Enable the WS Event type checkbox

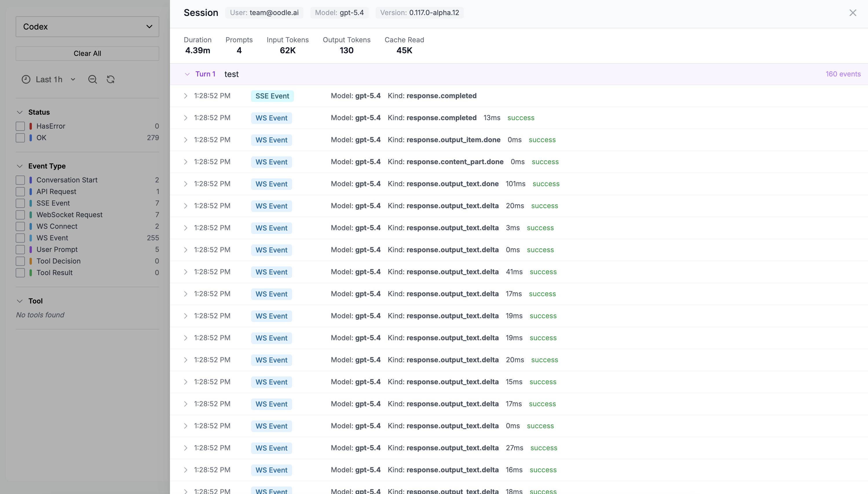(x=20, y=238)
